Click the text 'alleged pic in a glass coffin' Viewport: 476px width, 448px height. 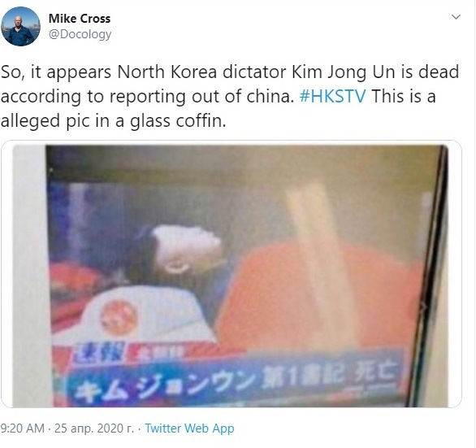113,121
